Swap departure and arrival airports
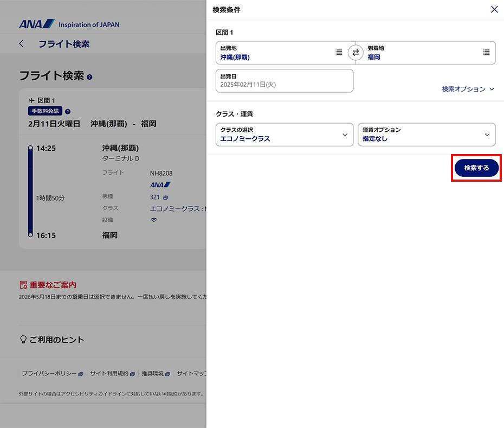 click(356, 53)
